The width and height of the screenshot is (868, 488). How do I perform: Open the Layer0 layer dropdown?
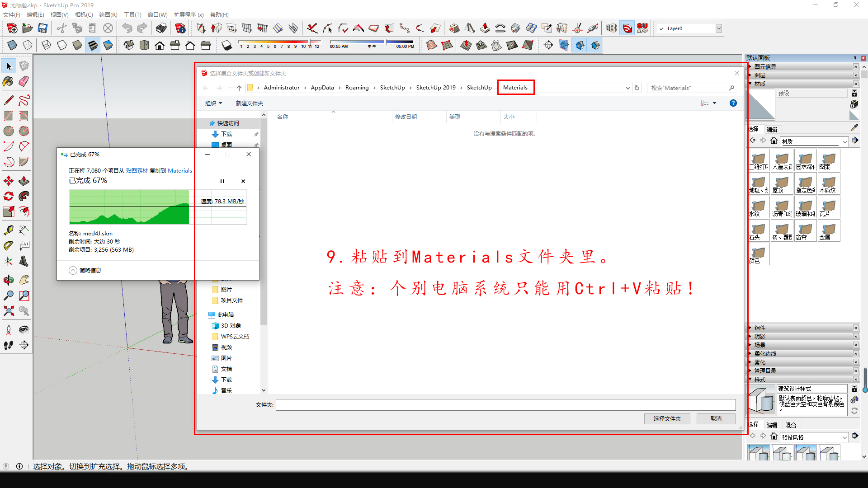click(x=718, y=28)
